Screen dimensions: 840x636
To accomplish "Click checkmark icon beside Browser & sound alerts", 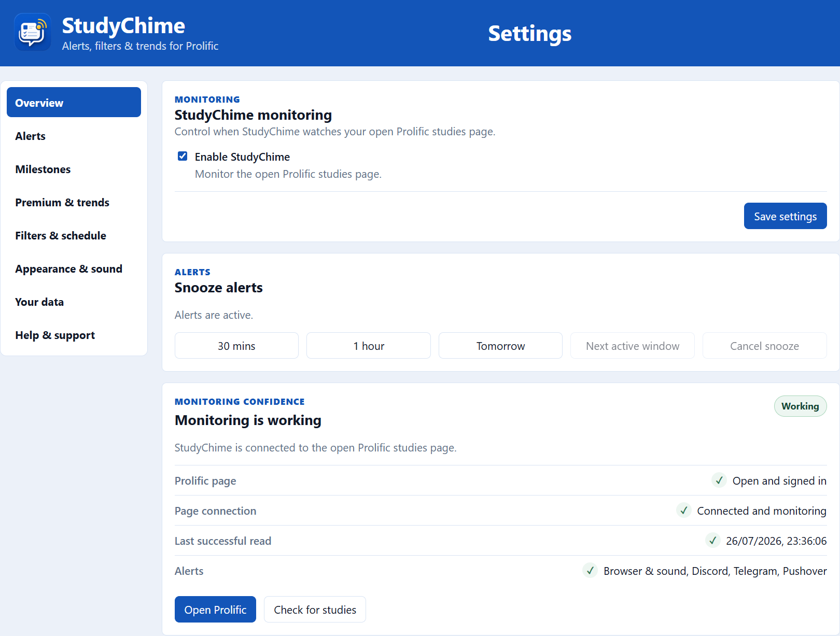I will [x=590, y=571].
